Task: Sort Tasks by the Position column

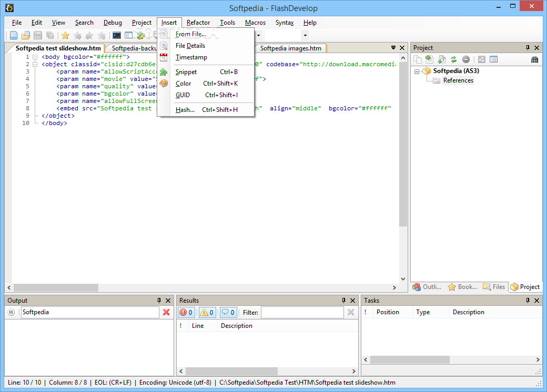Action: pos(392,312)
